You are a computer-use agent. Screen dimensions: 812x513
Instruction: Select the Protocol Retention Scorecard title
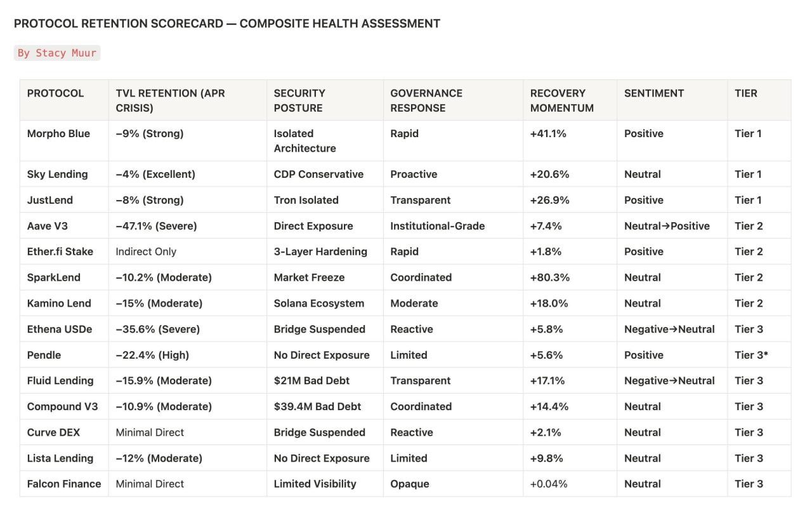click(227, 23)
